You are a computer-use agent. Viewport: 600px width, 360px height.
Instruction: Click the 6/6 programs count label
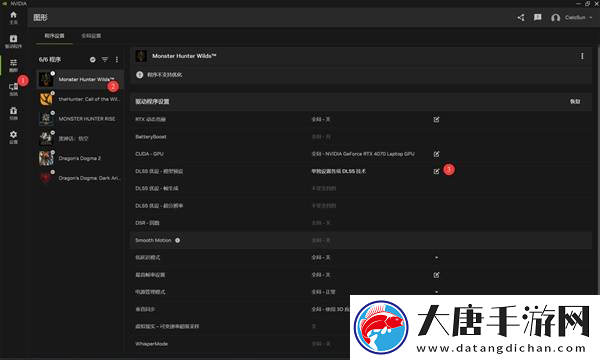click(x=50, y=59)
